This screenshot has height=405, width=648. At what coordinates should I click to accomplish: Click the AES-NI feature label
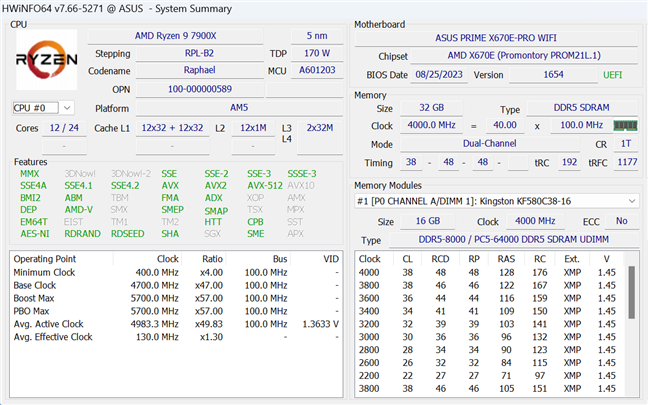pos(35,234)
